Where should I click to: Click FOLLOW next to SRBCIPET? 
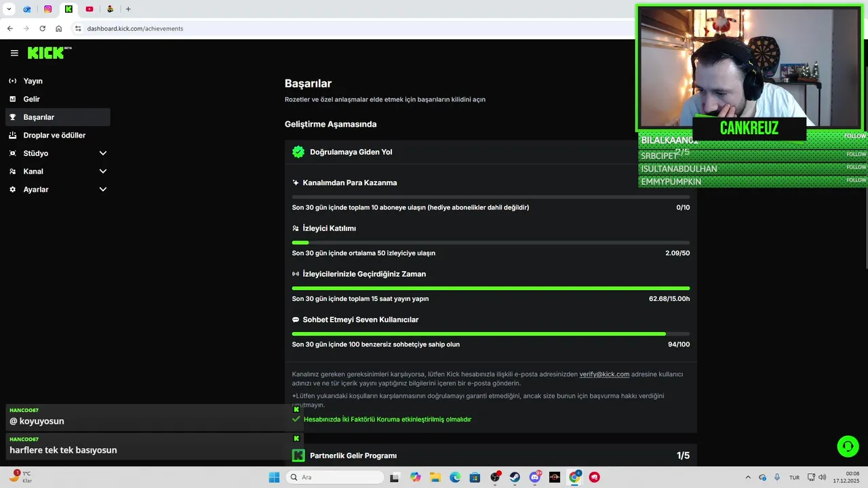(856, 154)
